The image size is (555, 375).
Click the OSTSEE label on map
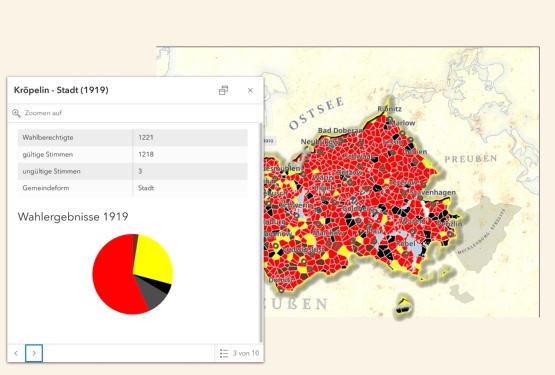click(316, 113)
